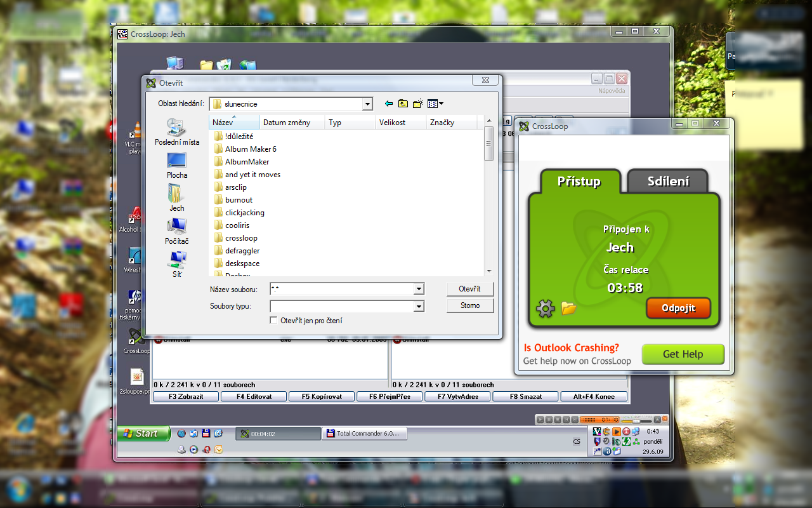This screenshot has width=812, height=508.
Task: Select the arsclip folder
Action: click(230, 187)
